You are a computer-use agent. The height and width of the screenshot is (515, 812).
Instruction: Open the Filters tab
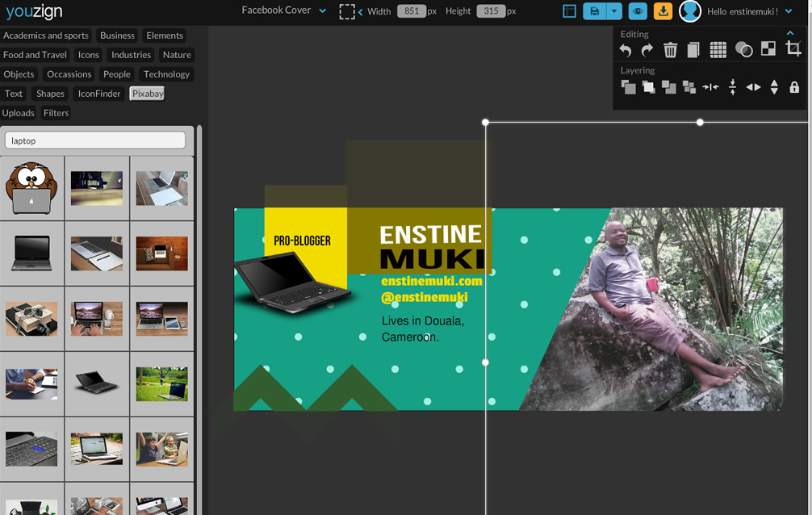[x=56, y=113]
